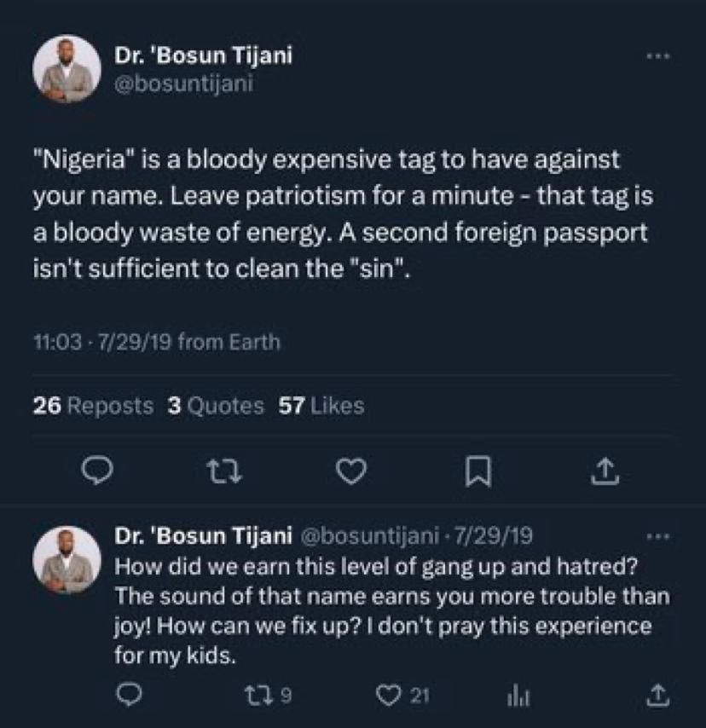View the 7/29/19 timestamp on the reply
This screenshot has height=728, width=706.
coord(499,535)
